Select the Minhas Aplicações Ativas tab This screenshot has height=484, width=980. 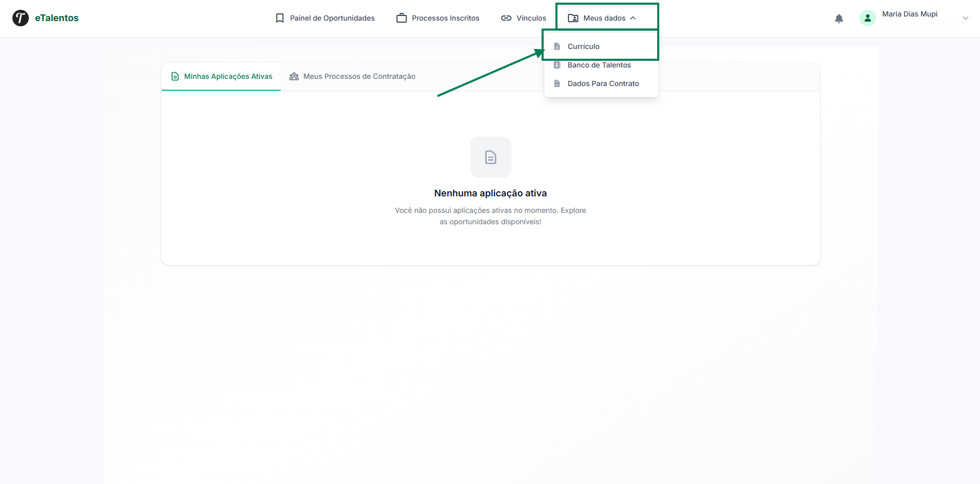[x=228, y=76]
